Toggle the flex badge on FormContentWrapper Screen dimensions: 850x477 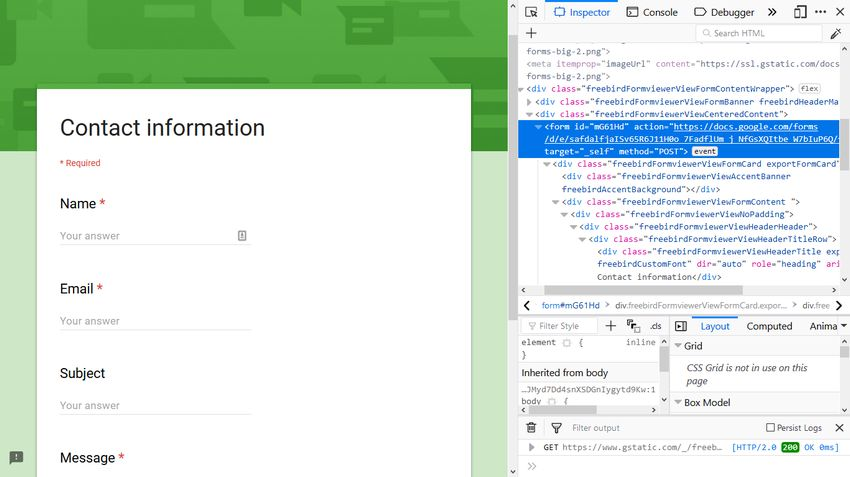click(809, 89)
